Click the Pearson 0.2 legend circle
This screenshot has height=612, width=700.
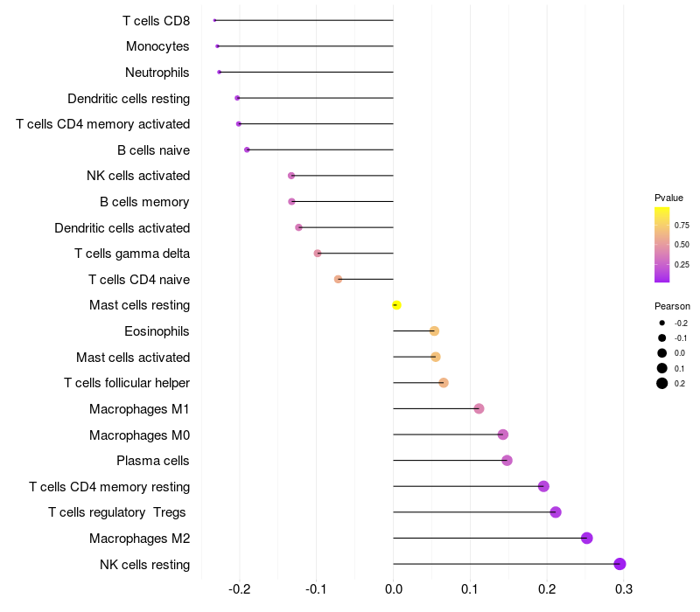coord(662,383)
